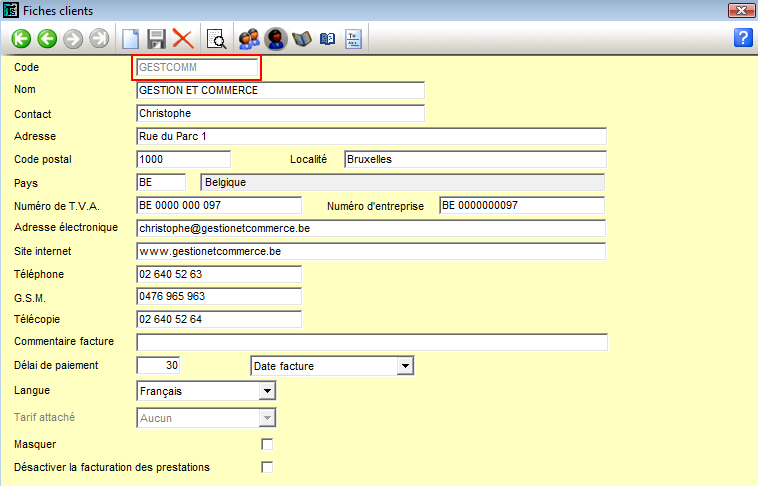Click the Site internet field

pos(371,251)
